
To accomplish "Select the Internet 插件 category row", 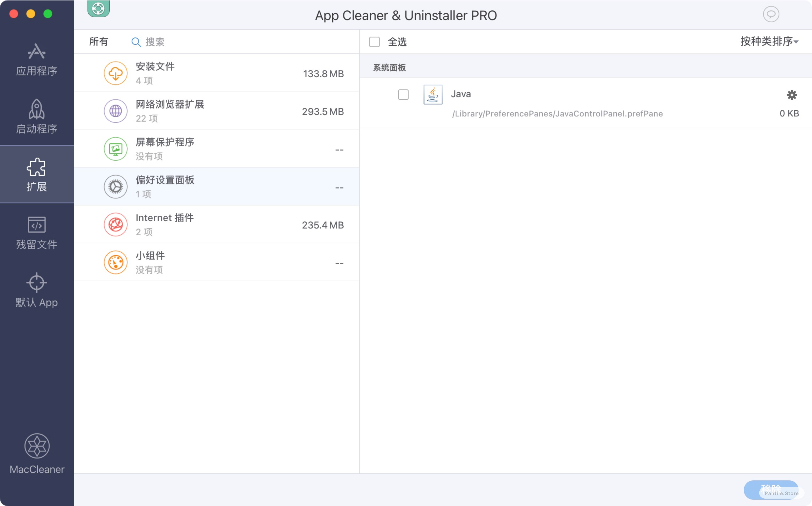I will click(217, 224).
